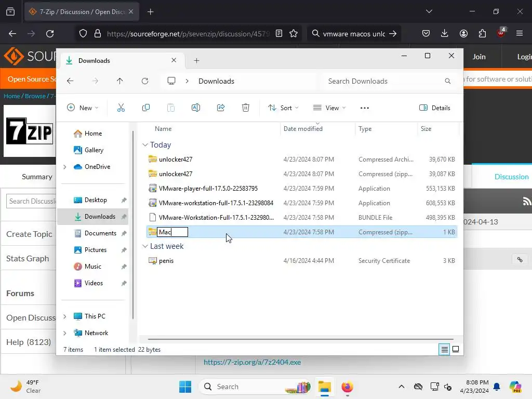Click the taskbar Search box
The image size is (532, 399).
[x=255, y=387]
